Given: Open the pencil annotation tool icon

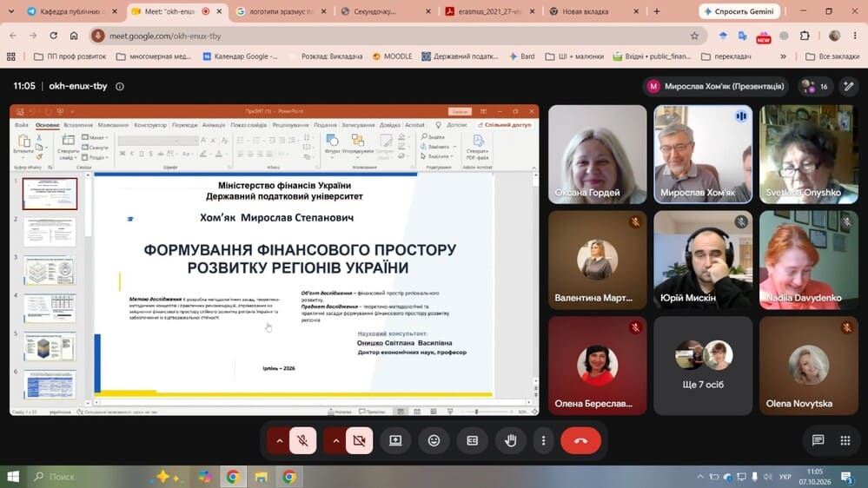Looking at the screenshot, I should tap(849, 86).
